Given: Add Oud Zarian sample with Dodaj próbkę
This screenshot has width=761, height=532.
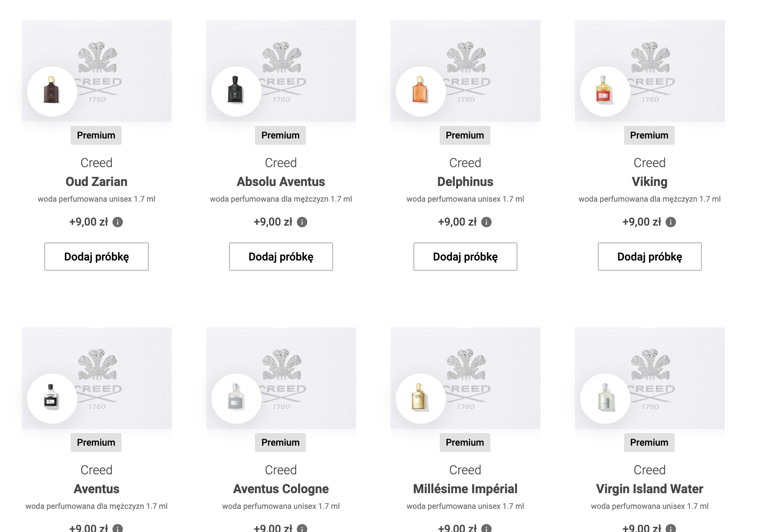Looking at the screenshot, I should tap(96, 257).
